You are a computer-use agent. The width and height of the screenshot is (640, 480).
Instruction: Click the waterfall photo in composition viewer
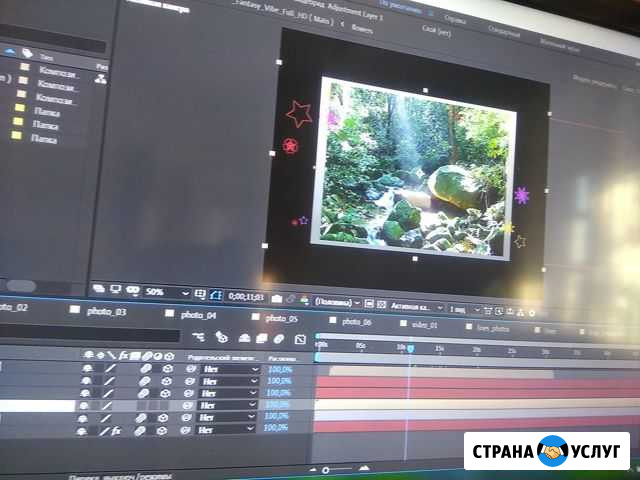click(413, 168)
